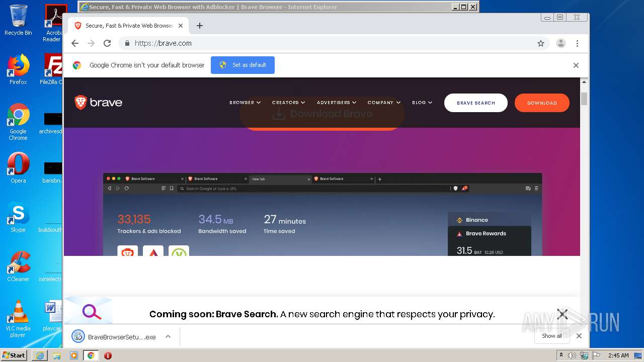This screenshot has width=644, height=362.
Task: Expand the COMPANY menu
Action: (384, 103)
